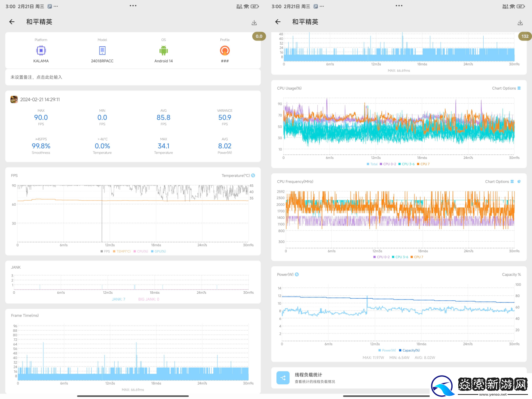Tap the 24018RPACC device model icon
The width and height of the screenshot is (532, 399).
(x=102, y=50)
